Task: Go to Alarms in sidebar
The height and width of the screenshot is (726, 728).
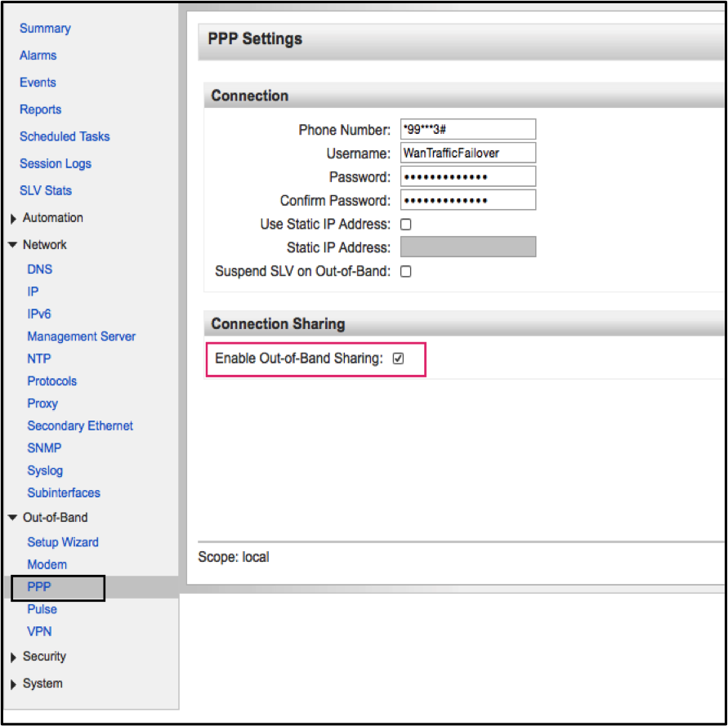Action: pos(38,56)
